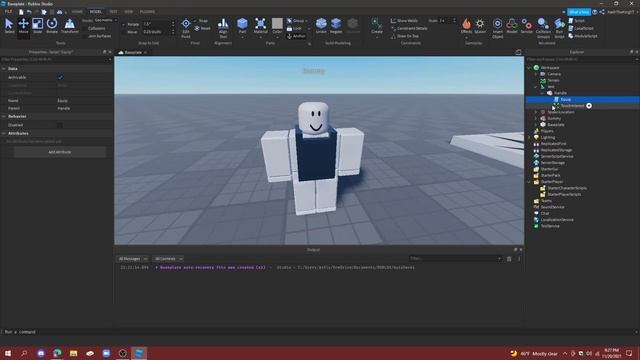Click the Undo arrow in quick access
Viewport: 640px width, 360px height.
coord(29,12)
